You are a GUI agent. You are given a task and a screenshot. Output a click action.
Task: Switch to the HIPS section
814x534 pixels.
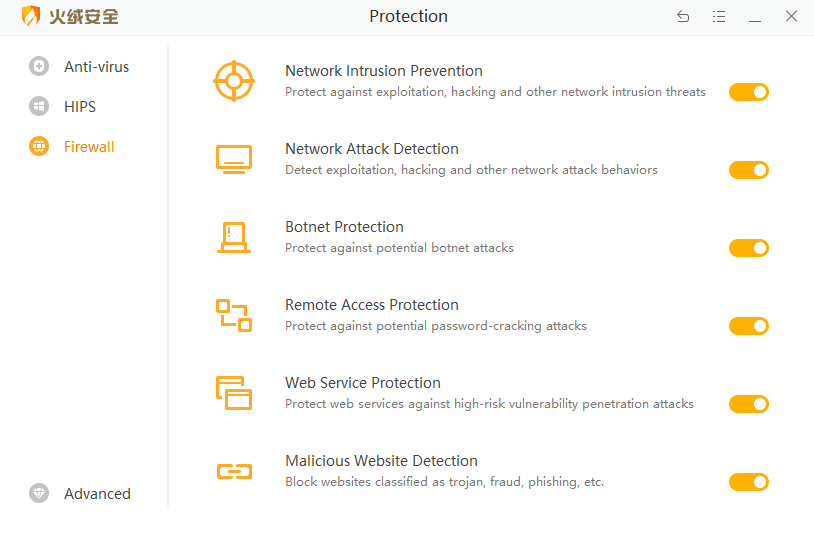[x=80, y=107]
